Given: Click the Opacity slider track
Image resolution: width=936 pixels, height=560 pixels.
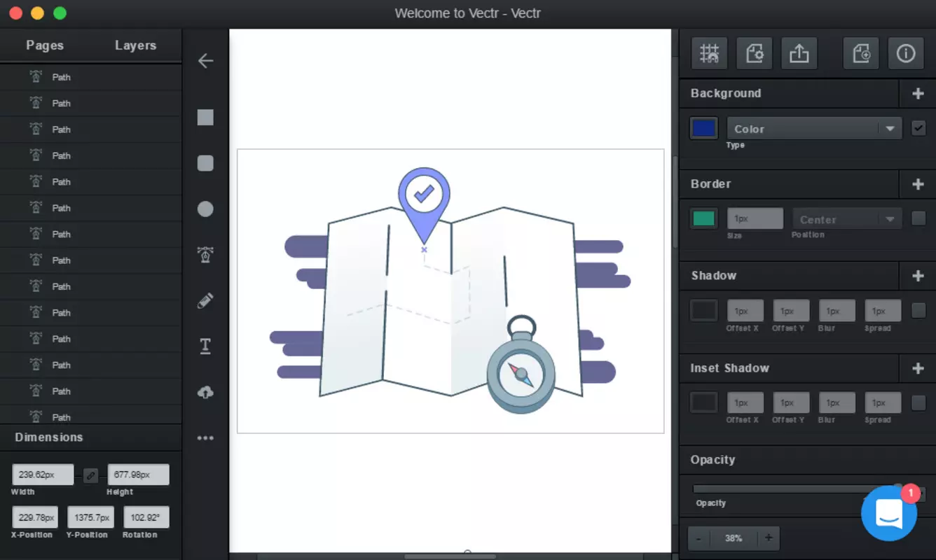Looking at the screenshot, I should [x=797, y=489].
